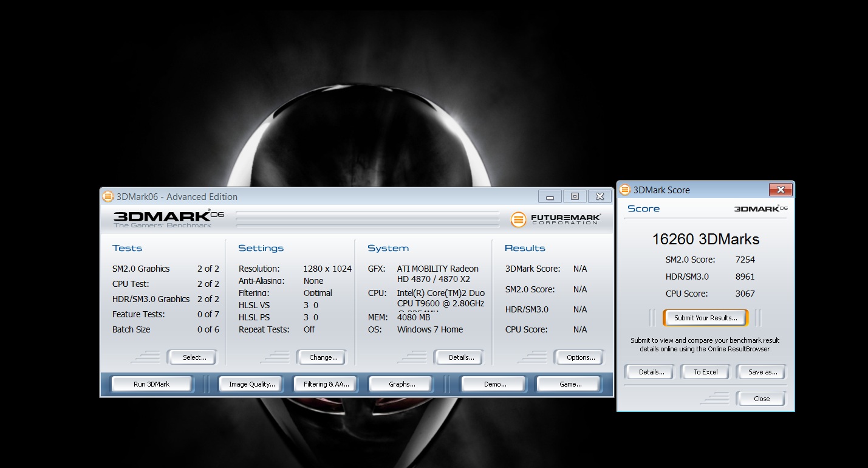
Task: Click the Tests section heading
Action: click(x=127, y=248)
